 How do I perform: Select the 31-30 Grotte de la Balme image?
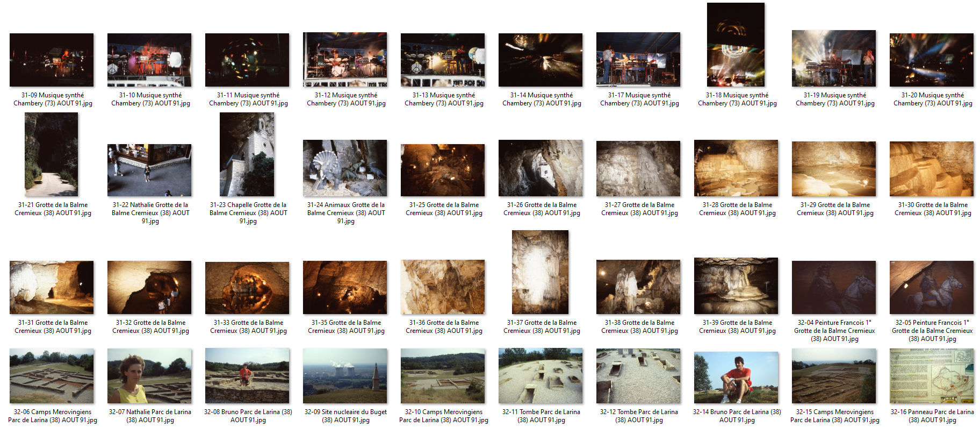coord(931,168)
